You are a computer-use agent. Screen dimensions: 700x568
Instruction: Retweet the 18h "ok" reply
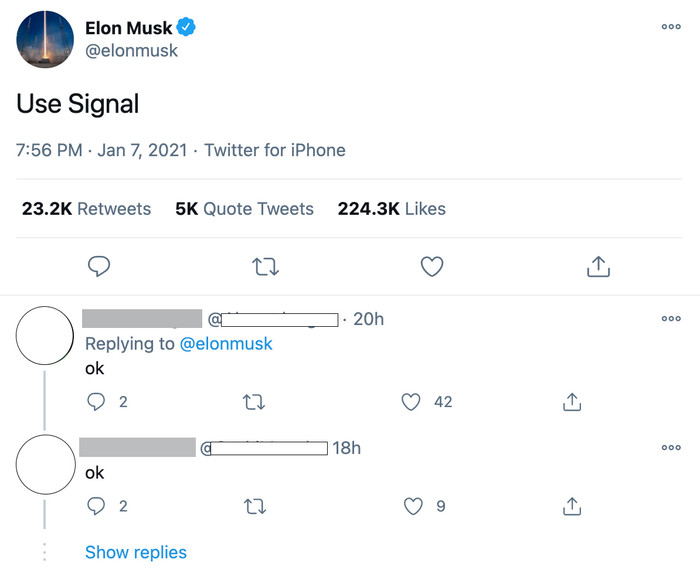(x=255, y=506)
